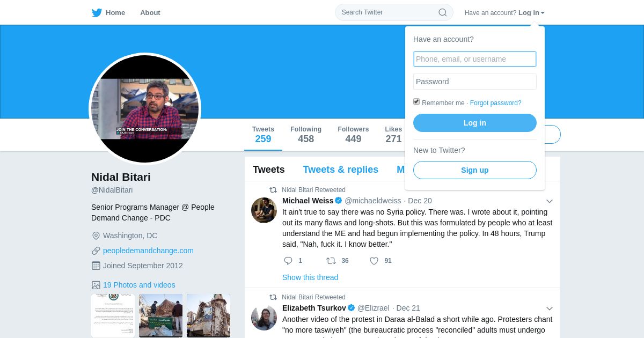Open Michael Weiss tweet options chevron
Viewport: 644px width, 338px height.
[550, 201]
